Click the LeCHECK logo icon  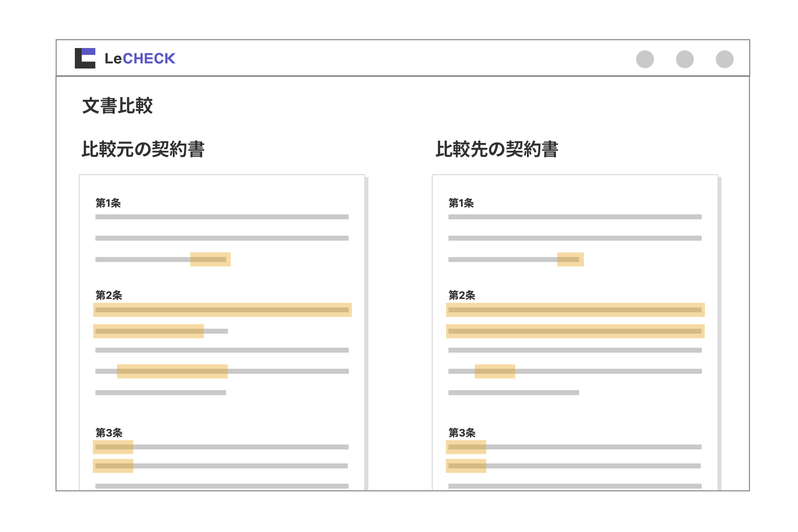click(x=85, y=58)
